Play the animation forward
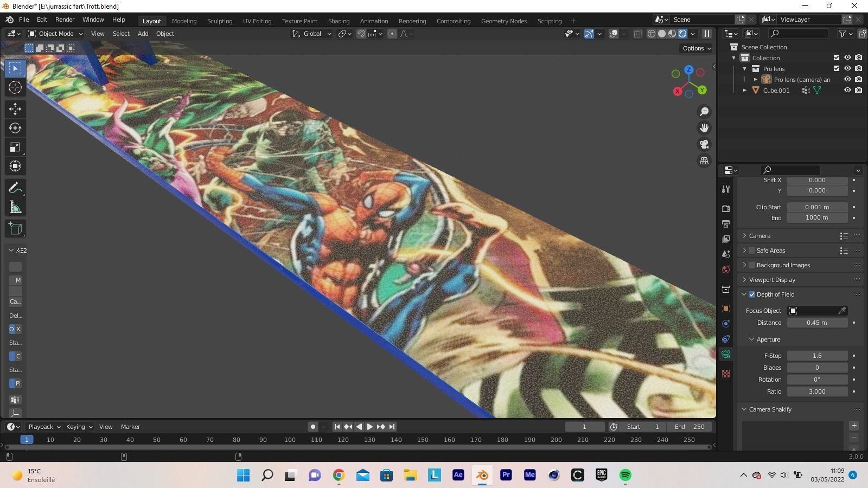Screen dimensions: 868x488 tap(370, 427)
